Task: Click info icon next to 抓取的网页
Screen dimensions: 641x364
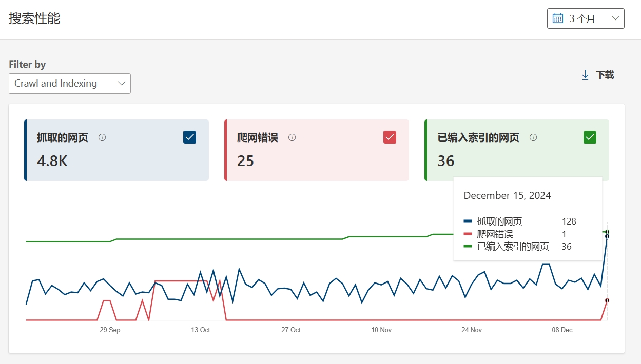Action: [x=102, y=137]
